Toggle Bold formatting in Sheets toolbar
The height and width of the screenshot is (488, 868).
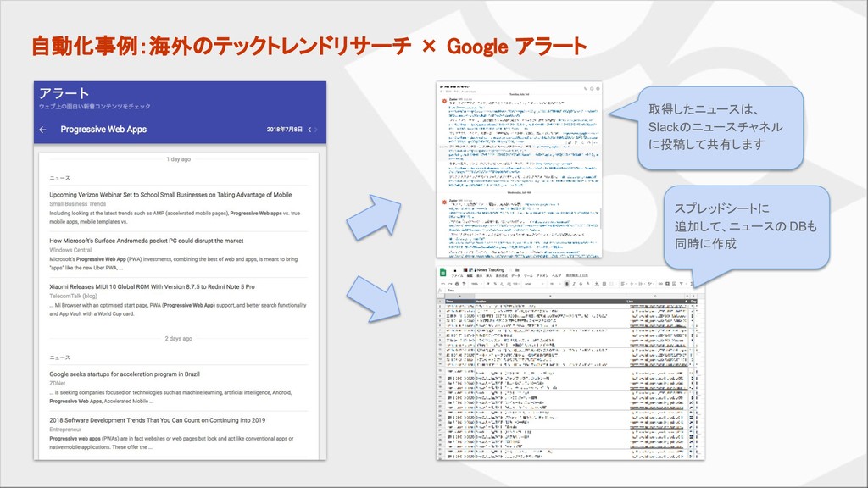click(567, 284)
